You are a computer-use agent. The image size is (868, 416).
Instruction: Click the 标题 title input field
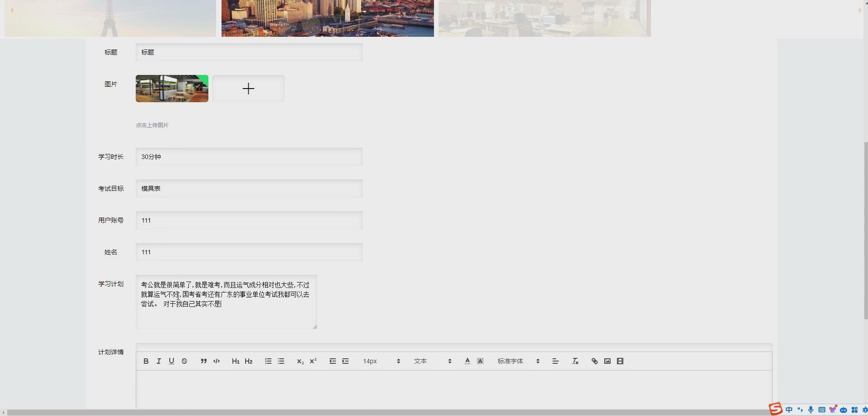pos(249,52)
